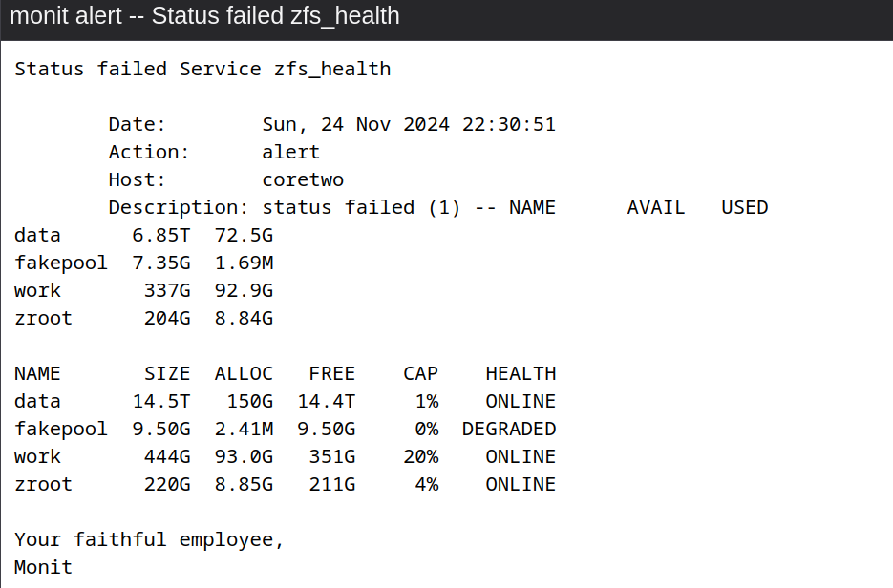893x588 pixels.
Task: Click the 14.5T size value for data
Action: 161,401
